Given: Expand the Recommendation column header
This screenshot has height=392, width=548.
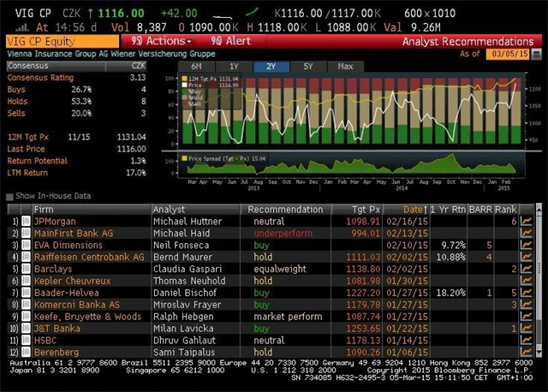Looking at the screenshot, I should tap(285, 210).
